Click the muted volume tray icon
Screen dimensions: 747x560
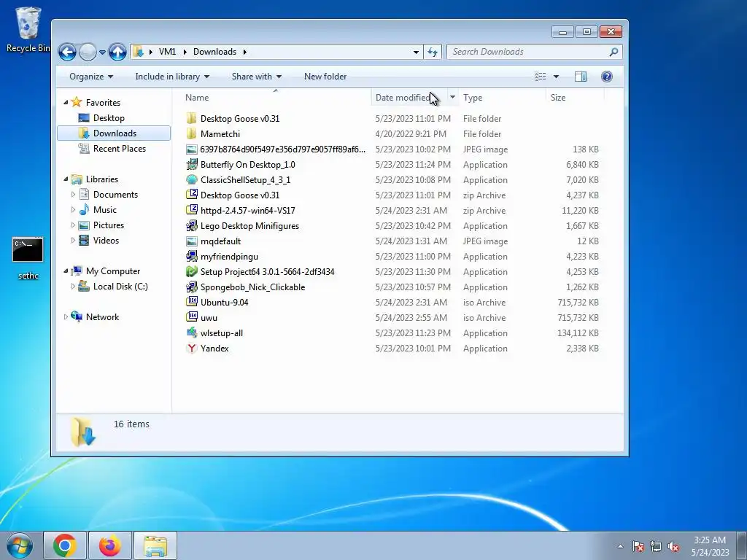pyautogui.click(x=673, y=547)
